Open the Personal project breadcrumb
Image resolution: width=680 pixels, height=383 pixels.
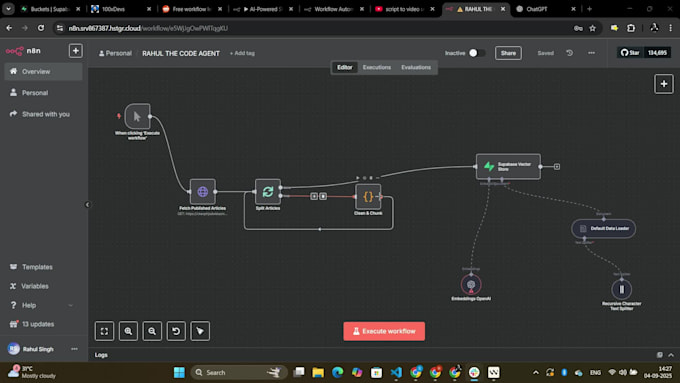[115, 53]
